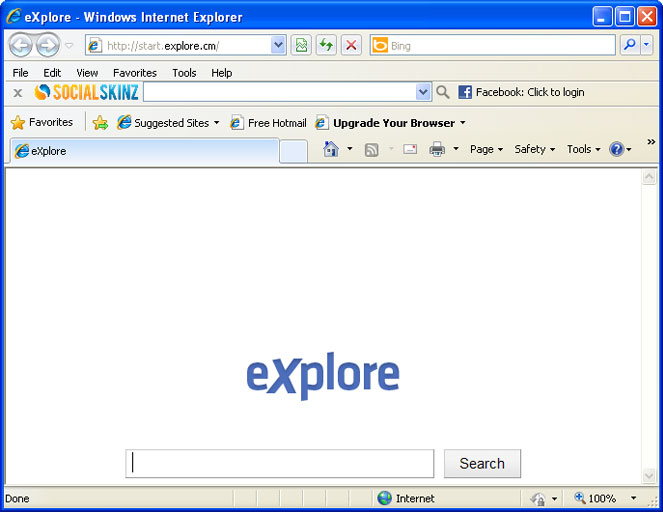Expand SocialSkinz search field dropdown
The image size is (663, 512).
click(x=423, y=92)
